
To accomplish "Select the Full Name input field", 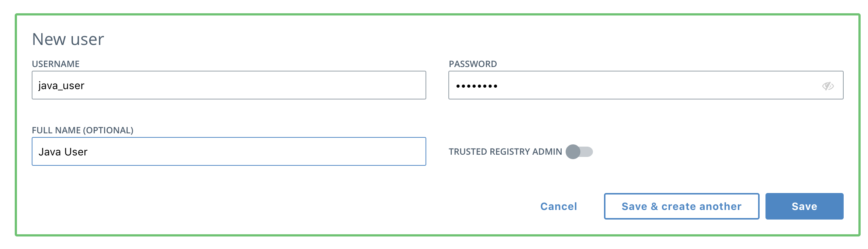I will [x=229, y=151].
